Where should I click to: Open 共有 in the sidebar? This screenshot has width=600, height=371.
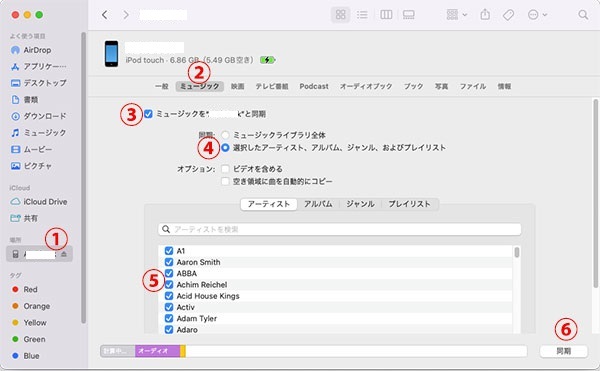pyautogui.click(x=24, y=218)
